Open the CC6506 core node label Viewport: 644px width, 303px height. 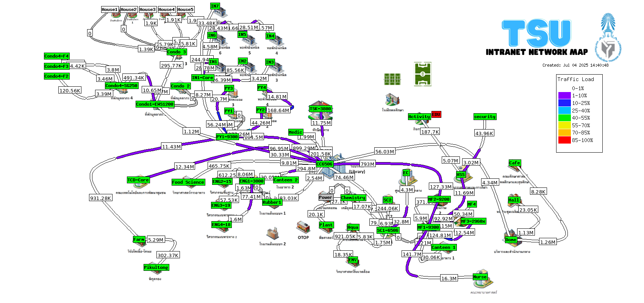[x=325, y=164]
